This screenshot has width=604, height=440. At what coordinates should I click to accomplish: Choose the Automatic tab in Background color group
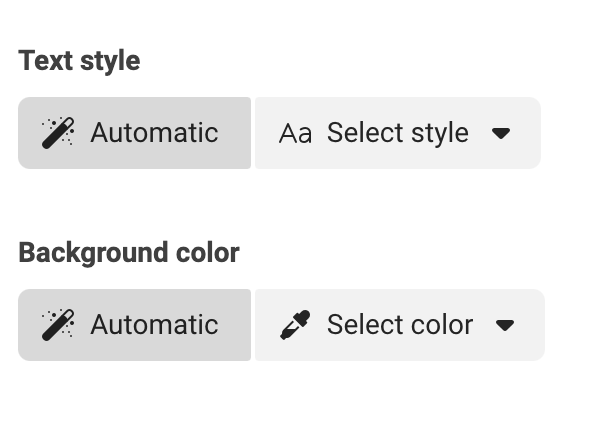(134, 325)
